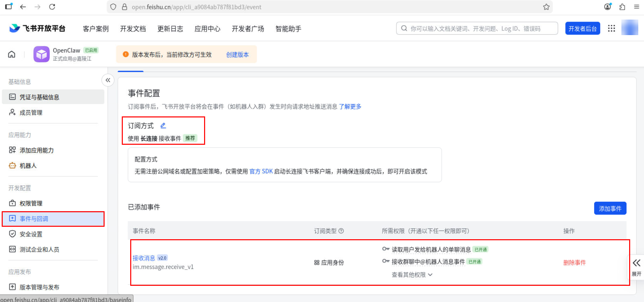Click the orange warning icon in banner
The width and height of the screenshot is (644, 302).
pyautogui.click(x=125, y=54)
